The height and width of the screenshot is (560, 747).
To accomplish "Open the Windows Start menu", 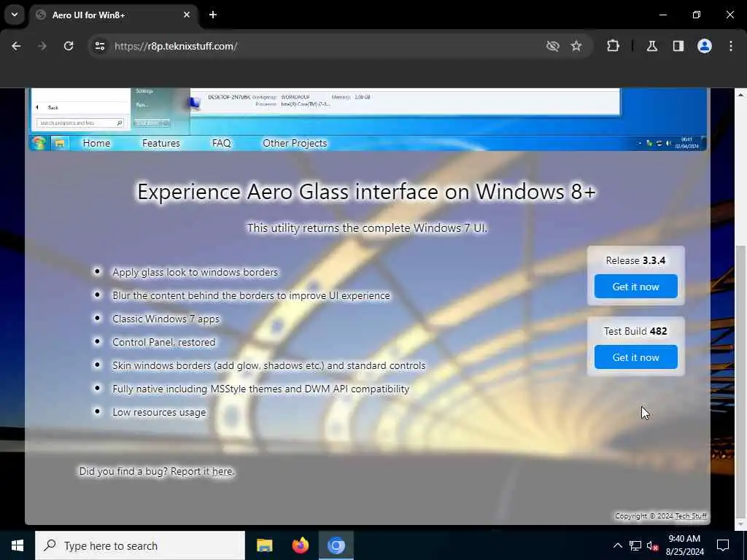I will [18, 545].
